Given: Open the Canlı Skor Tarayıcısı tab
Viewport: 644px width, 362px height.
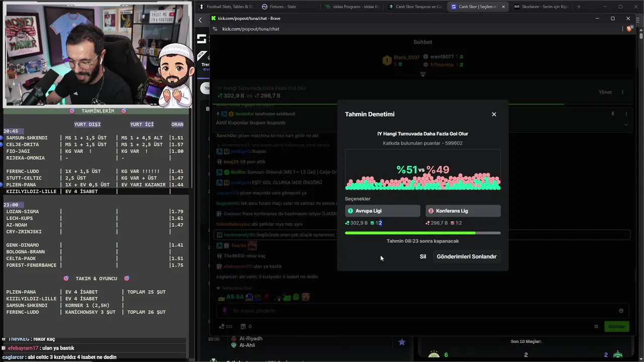Looking at the screenshot, I should click(x=415, y=7).
